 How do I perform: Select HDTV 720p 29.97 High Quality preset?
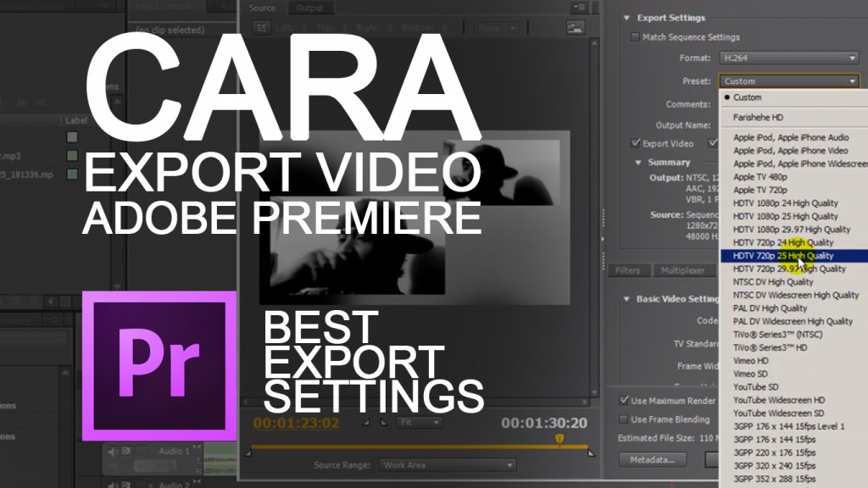point(794,269)
